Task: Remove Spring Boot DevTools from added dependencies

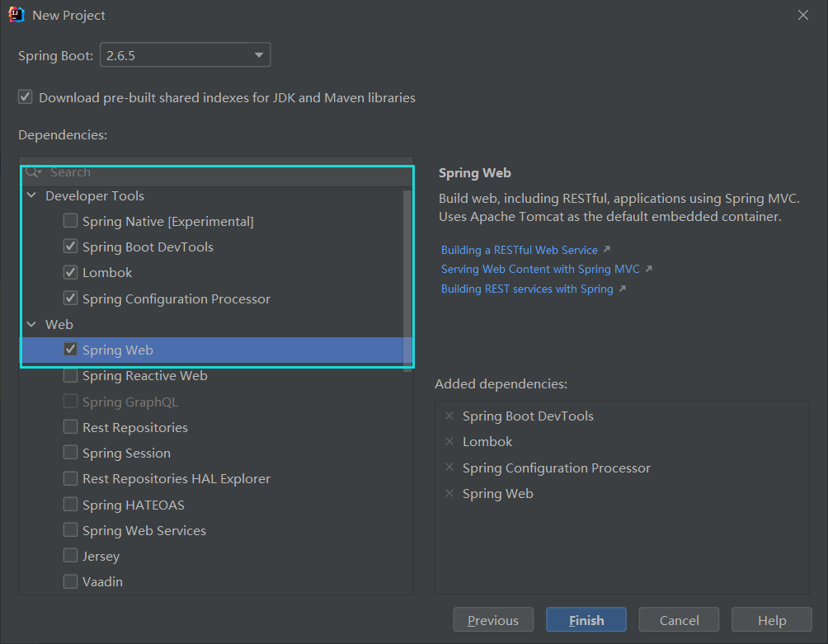Action: (449, 416)
